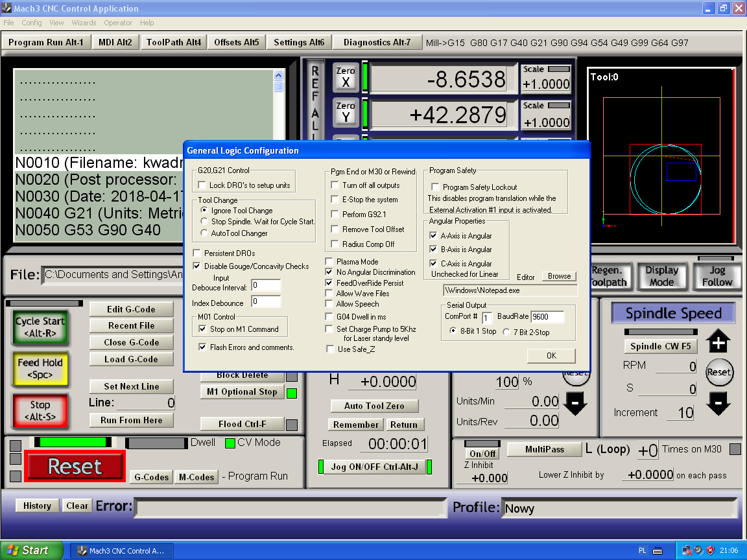The width and height of the screenshot is (747, 560).
Task: Check the Program Safety Lockout box
Action: pos(435,187)
